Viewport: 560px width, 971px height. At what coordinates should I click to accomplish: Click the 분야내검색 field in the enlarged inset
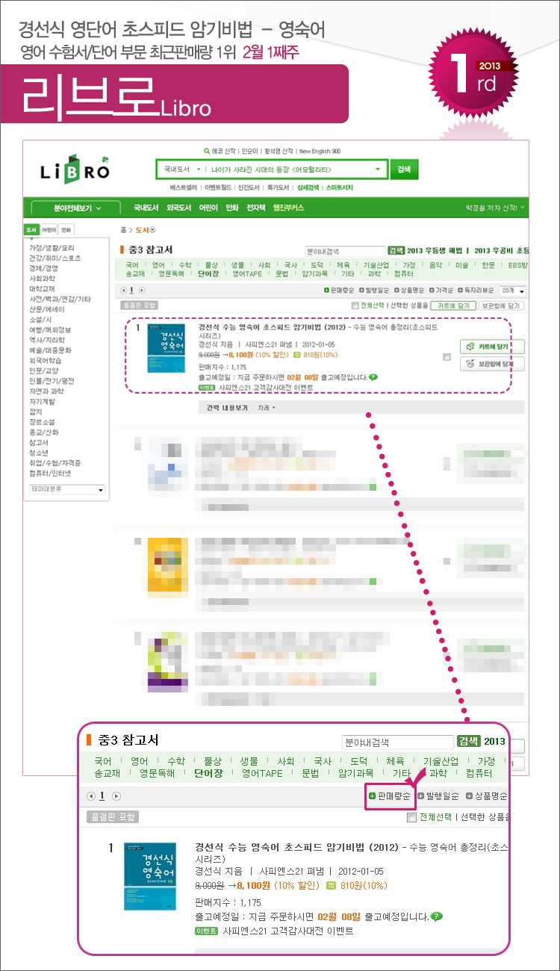pos(396,742)
